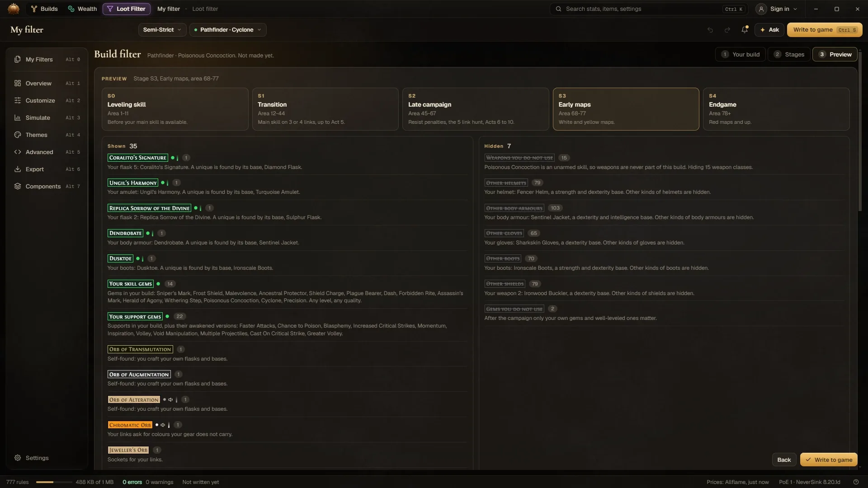Click the Weapons you do not use label
Viewport: 868px width, 488px height.
[519, 158]
